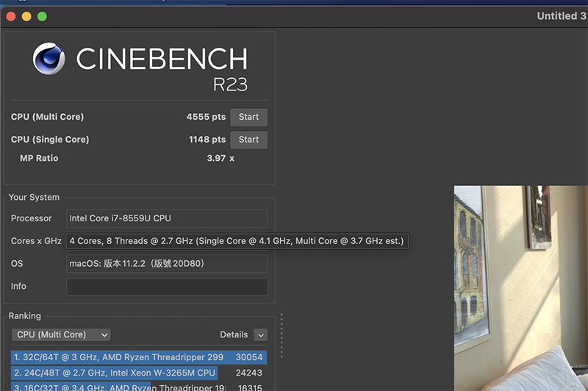Maximize the window with green button
The image size is (588, 391).
[43, 16]
